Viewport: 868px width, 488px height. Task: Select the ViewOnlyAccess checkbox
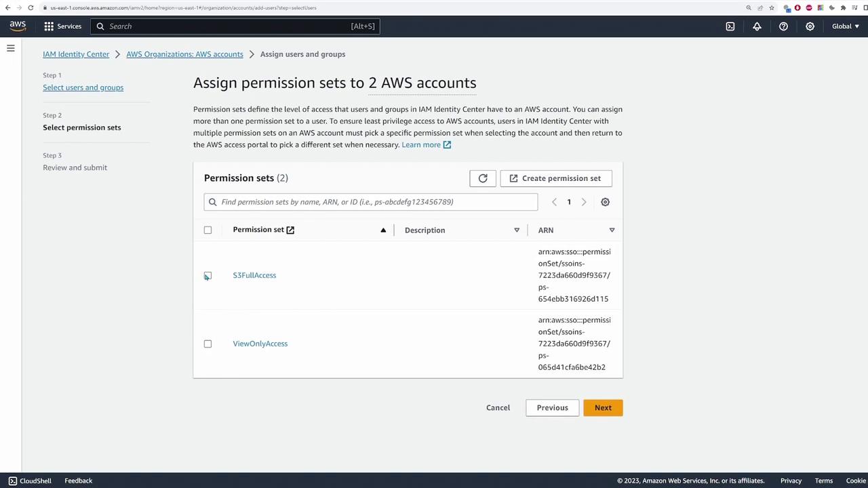click(208, 344)
